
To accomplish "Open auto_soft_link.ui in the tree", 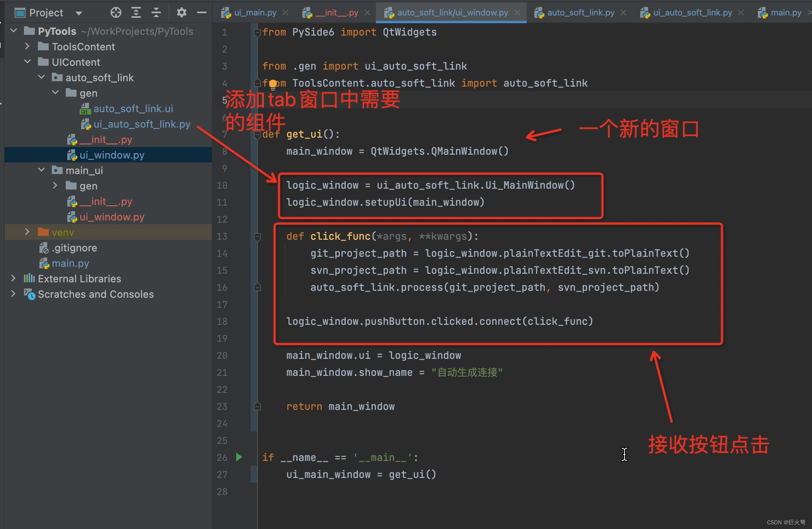I will pos(133,109).
